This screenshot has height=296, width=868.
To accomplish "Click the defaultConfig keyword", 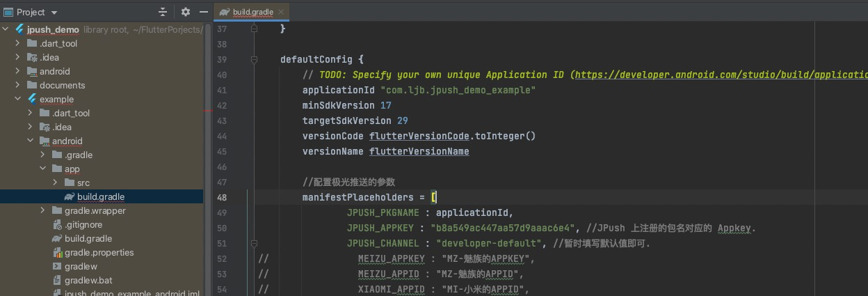I will pyautogui.click(x=316, y=59).
